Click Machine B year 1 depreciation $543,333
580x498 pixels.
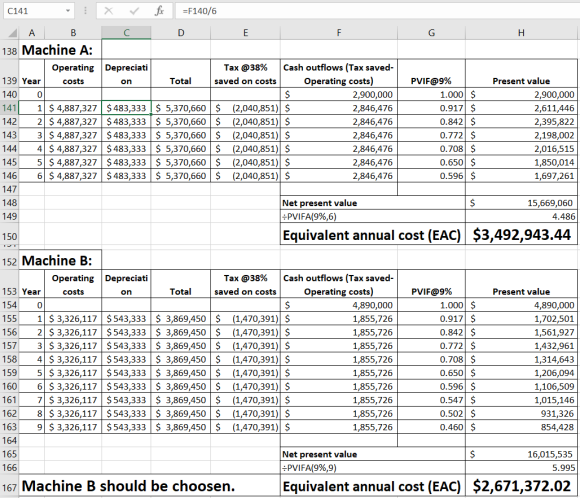click(126, 319)
